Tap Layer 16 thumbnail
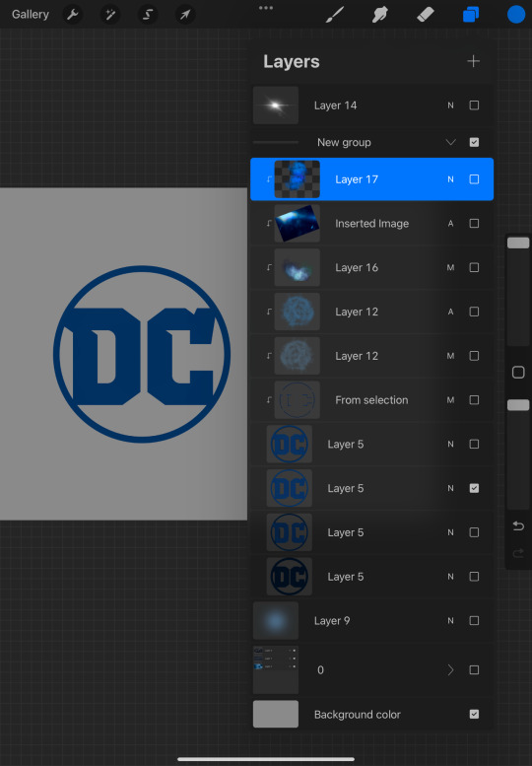532x766 pixels. click(298, 267)
